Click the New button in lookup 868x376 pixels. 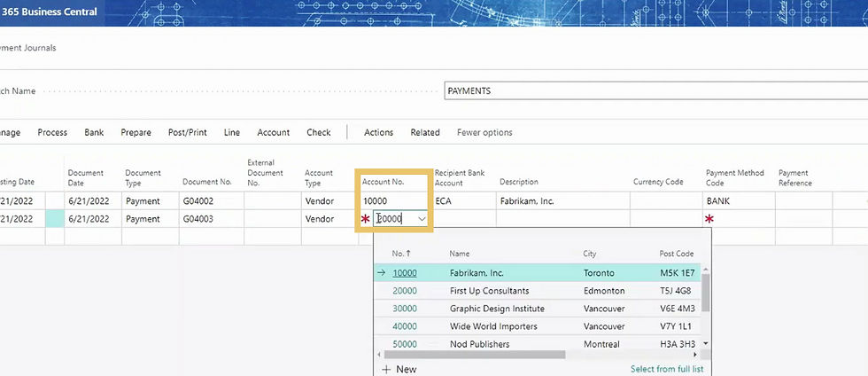point(399,369)
